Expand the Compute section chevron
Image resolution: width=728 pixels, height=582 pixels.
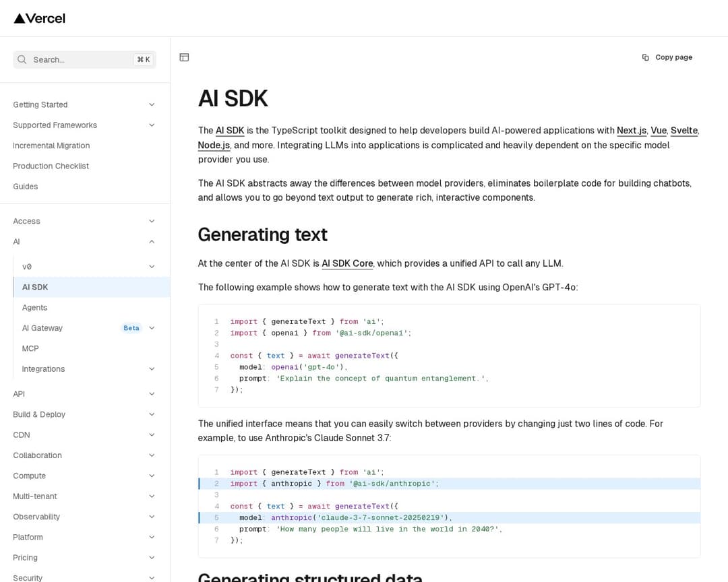152,476
